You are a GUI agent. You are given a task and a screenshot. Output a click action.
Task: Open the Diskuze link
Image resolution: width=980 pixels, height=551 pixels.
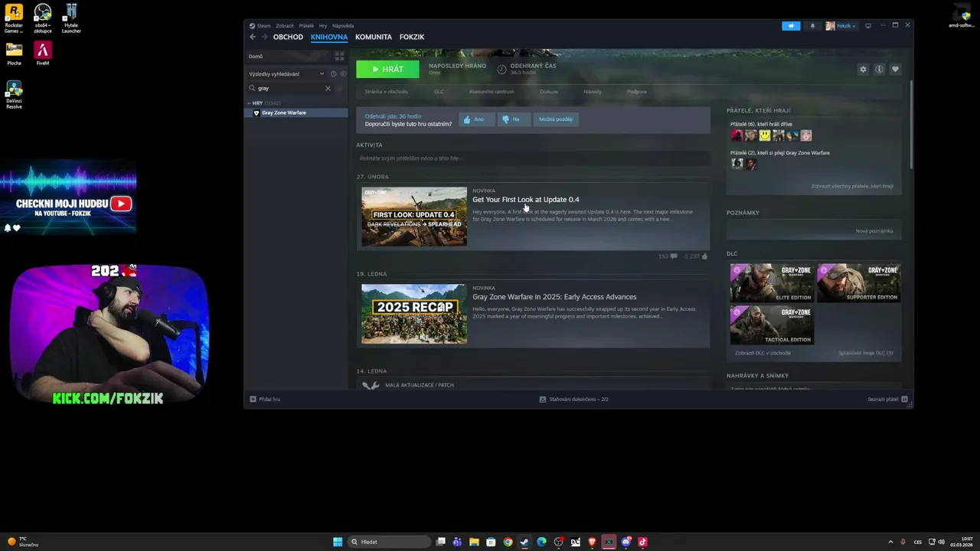(549, 92)
